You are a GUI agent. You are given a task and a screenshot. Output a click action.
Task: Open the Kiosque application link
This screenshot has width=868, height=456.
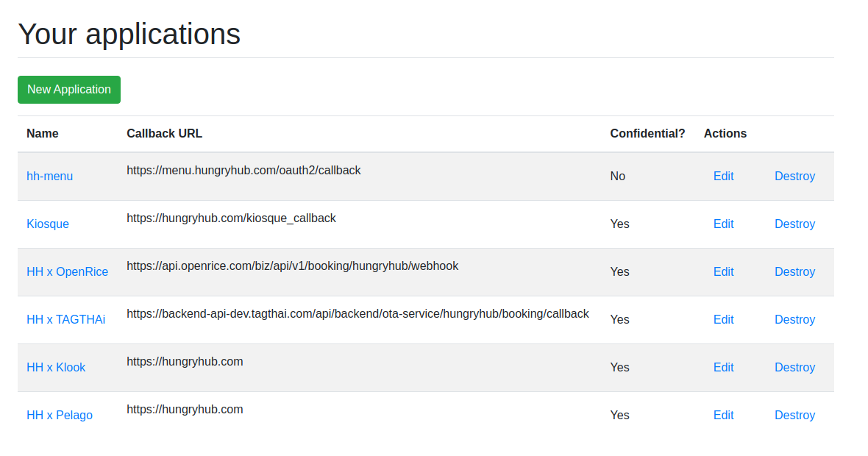(48, 224)
